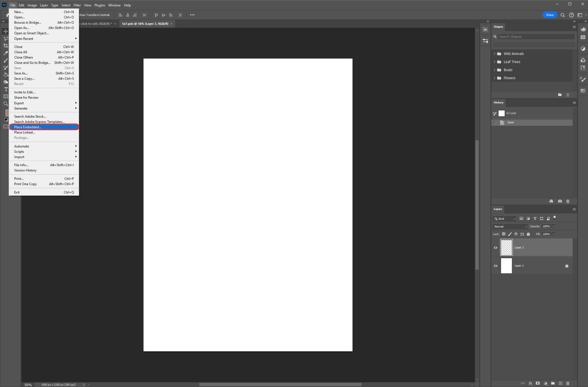Click the foreground color swatch
This screenshot has width=588, height=387.
[6, 113]
